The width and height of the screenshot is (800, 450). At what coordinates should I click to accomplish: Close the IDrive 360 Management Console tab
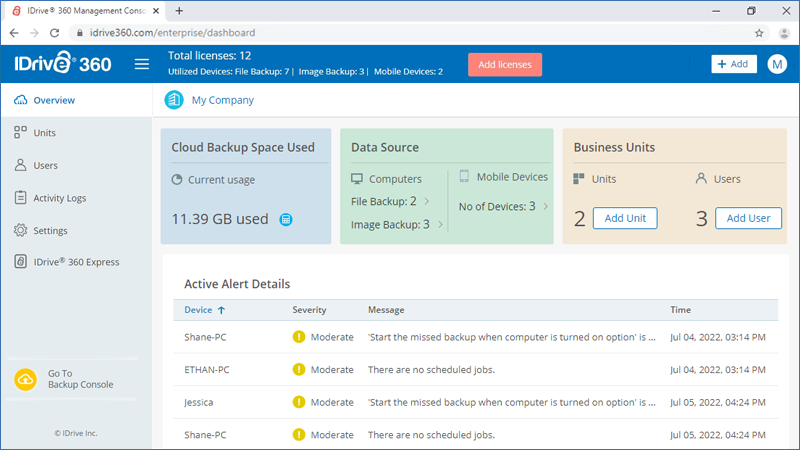pyautogui.click(x=156, y=11)
